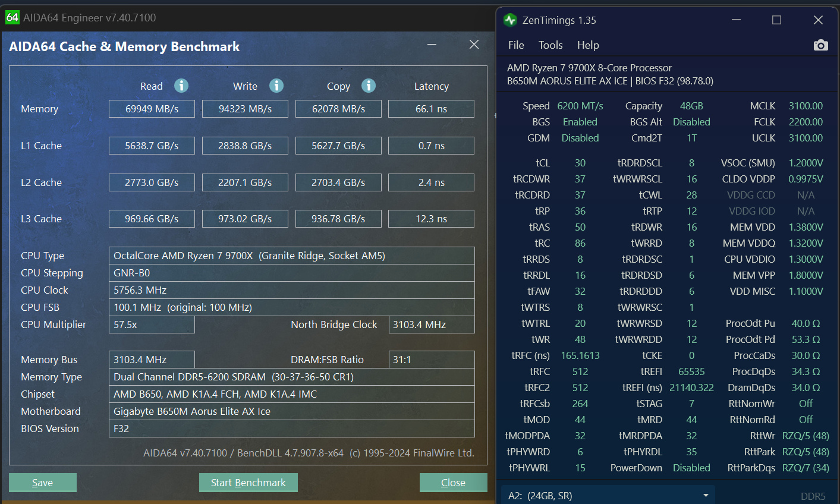Click the L1 Cache Write value 2838.8 GB/s
This screenshot has width=840, height=504.
[245, 146]
